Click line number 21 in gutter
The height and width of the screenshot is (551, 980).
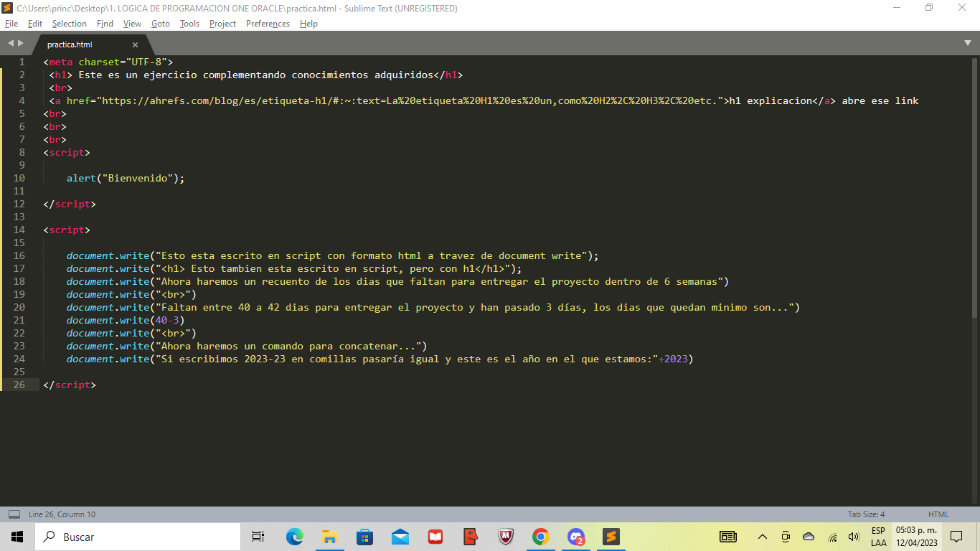[19, 320]
